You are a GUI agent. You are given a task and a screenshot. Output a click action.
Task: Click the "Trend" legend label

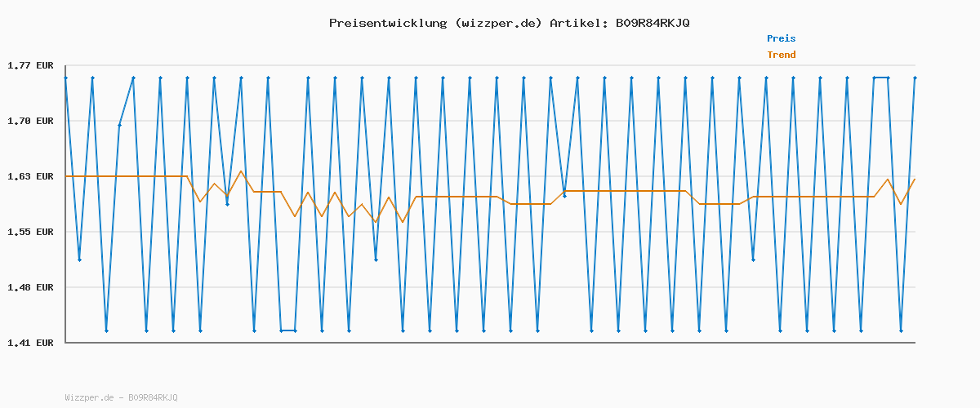(x=781, y=55)
